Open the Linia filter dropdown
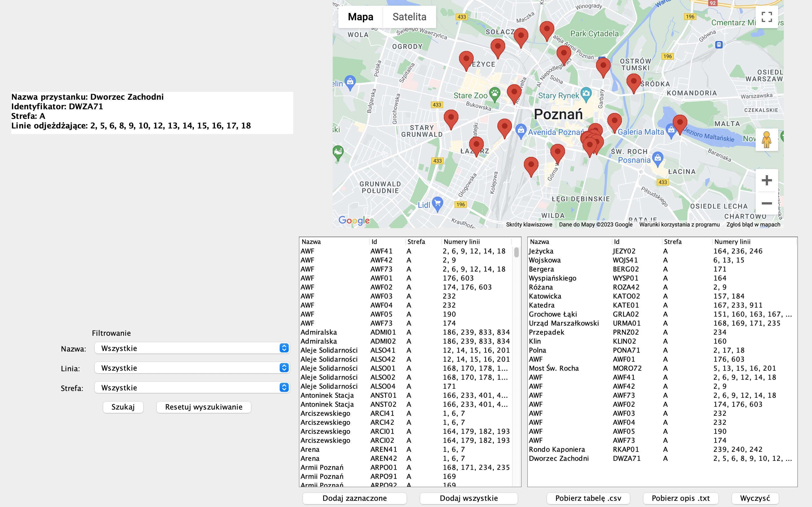The width and height of the screenshot is (812, 507). coord(192,368)
